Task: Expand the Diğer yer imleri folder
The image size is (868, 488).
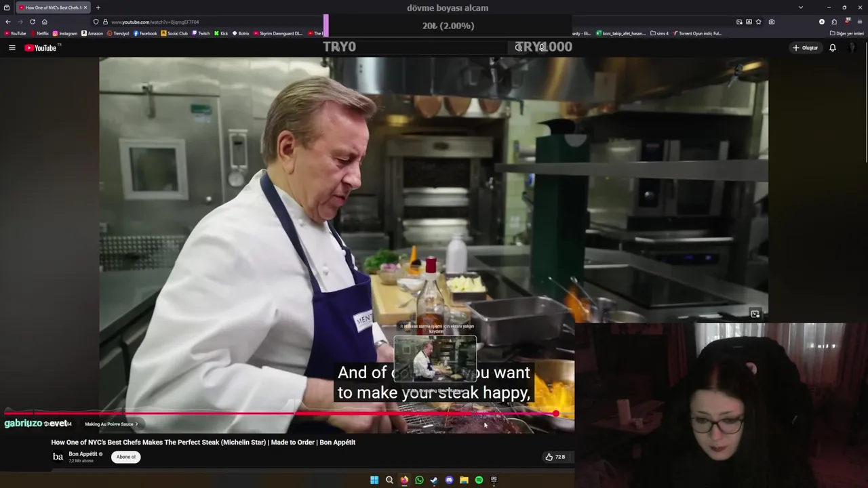Action: pyautogui.click(x=847, y=33)
